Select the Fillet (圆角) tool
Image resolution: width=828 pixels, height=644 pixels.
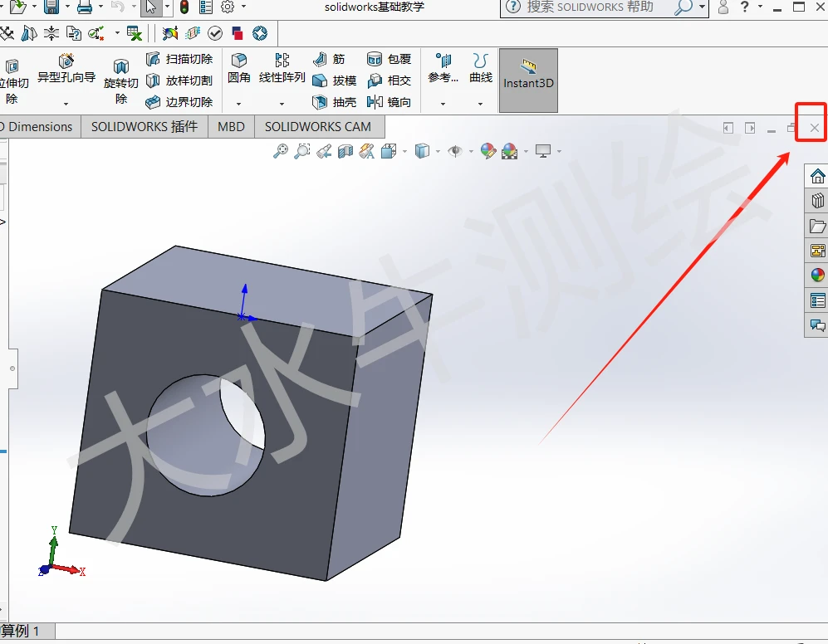point(238,69)
